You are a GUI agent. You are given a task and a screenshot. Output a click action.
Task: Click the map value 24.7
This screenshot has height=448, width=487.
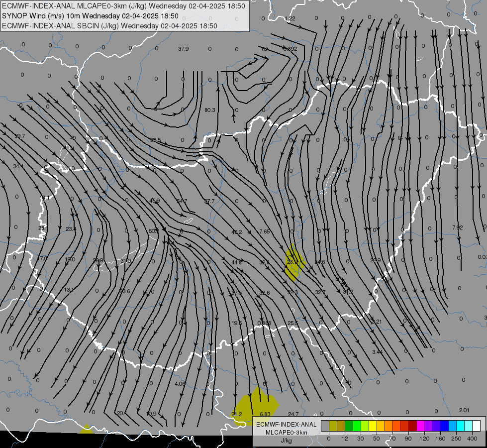tap(293, 414)
